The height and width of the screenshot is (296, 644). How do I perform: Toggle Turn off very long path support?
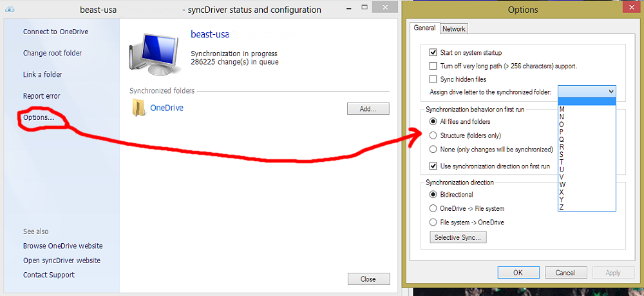(433, 66)
